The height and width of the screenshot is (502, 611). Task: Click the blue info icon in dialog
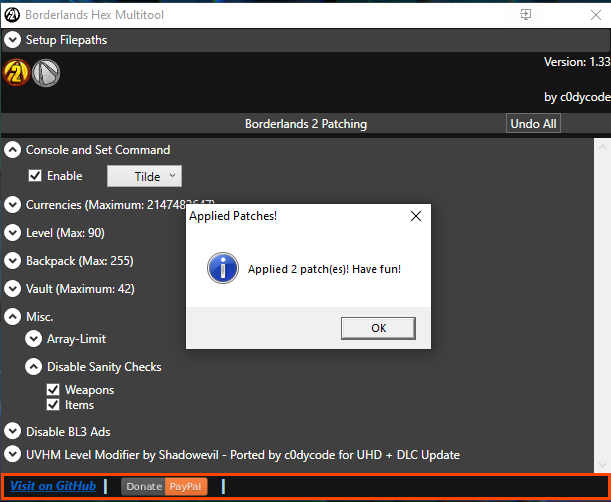click(223, 268)
